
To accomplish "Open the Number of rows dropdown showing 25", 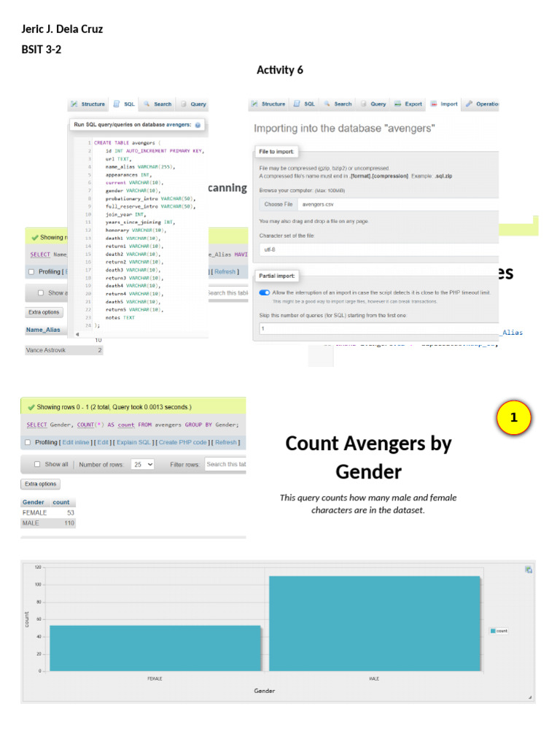I will coord(143,464).
